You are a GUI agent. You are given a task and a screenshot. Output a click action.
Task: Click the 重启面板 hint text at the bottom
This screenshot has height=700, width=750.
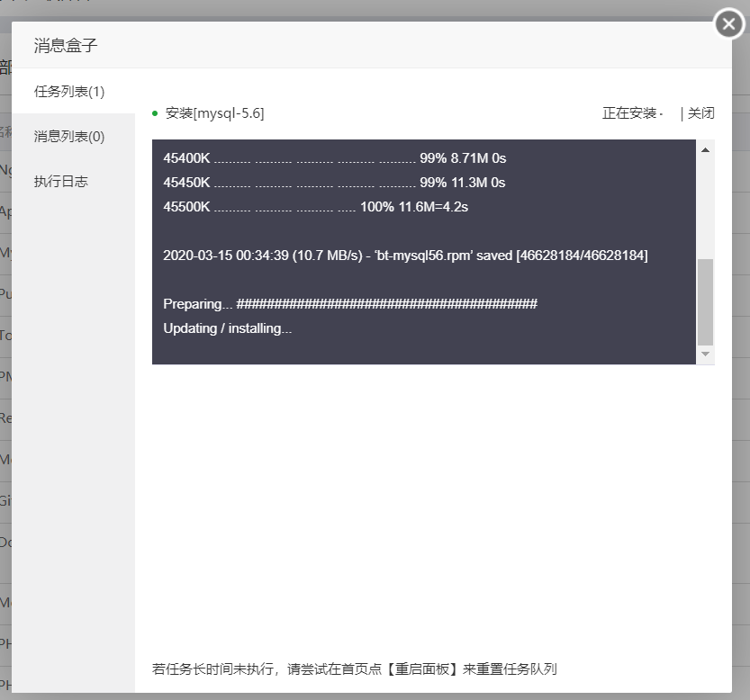pyautogui.click(x=355, y=669)
